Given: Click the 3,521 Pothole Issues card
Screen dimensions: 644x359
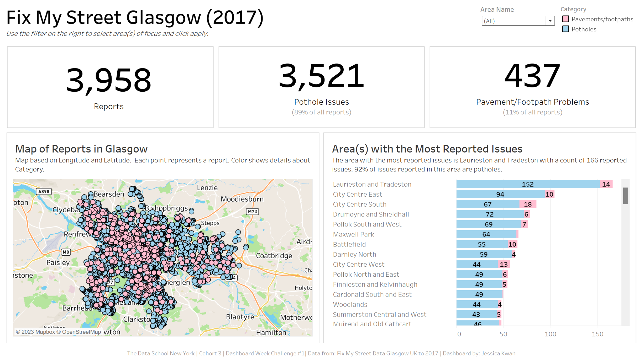Looking at the screenshot, I should click(321, 87).
